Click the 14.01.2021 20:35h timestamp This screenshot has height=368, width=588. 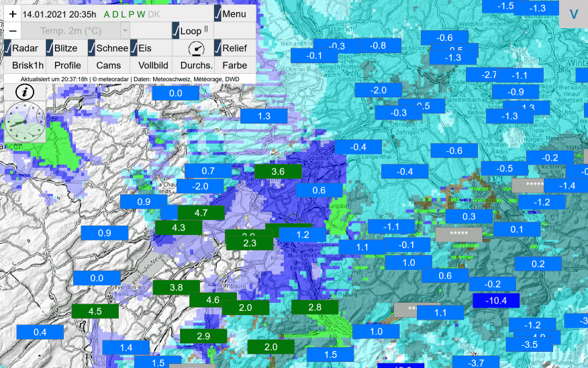pyautogui.click(x=59, y=14)
